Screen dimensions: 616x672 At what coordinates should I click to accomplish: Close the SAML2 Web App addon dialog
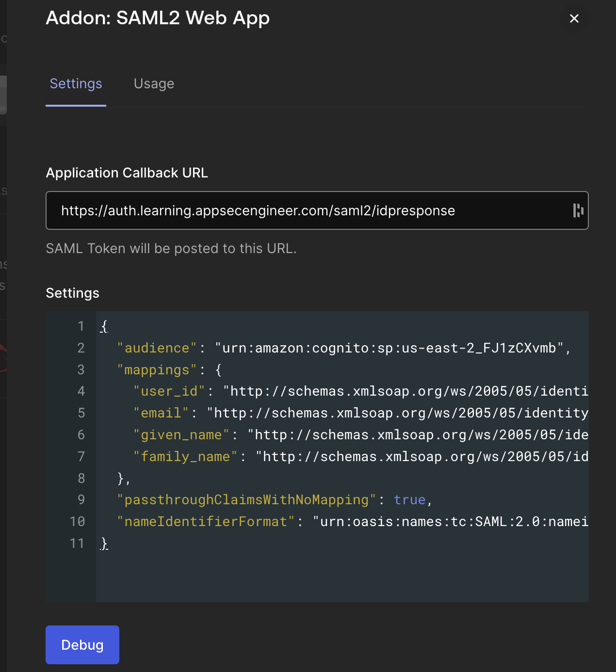point(574,18)
